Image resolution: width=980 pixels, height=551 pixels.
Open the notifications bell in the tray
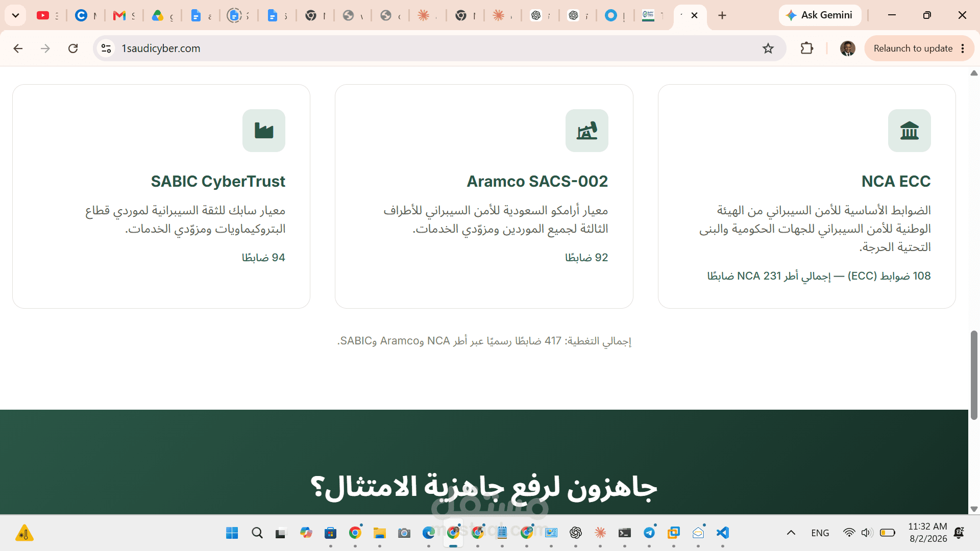tap(959, 533)
